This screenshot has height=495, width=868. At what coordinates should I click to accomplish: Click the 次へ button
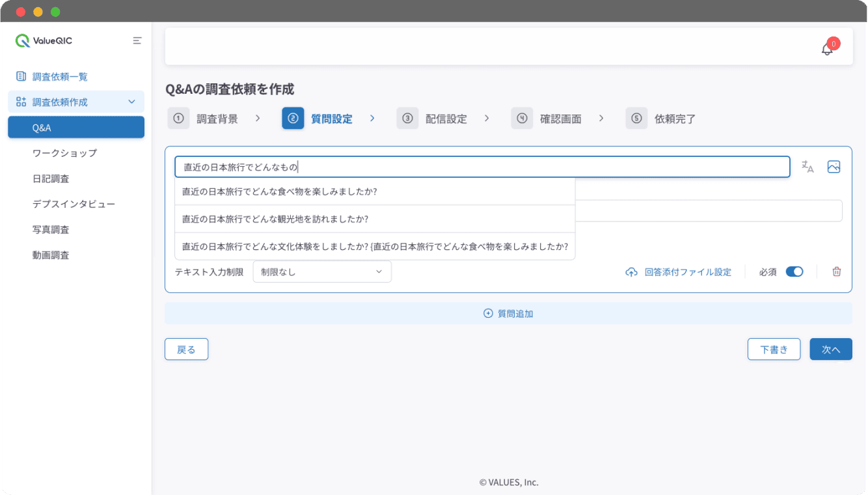(x=831, y=349)
